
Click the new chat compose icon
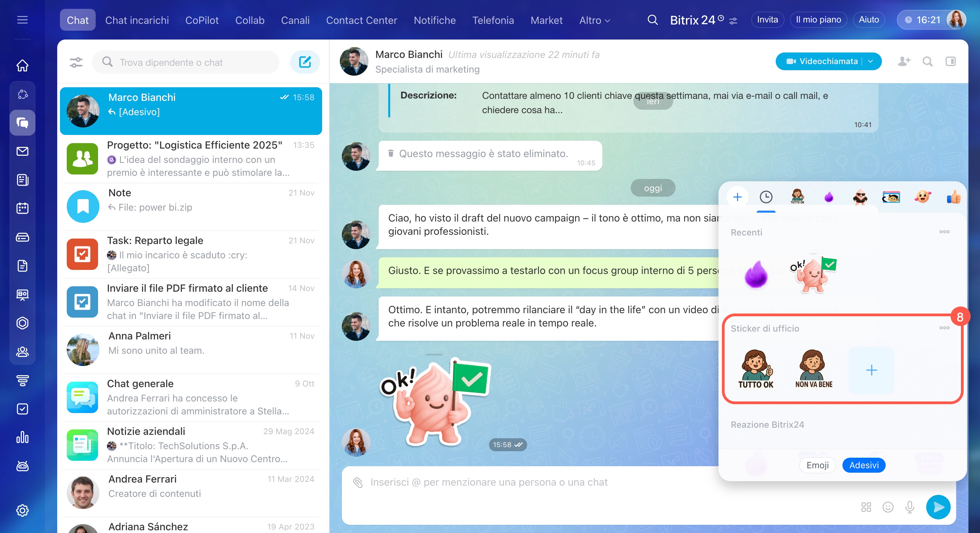305,62
